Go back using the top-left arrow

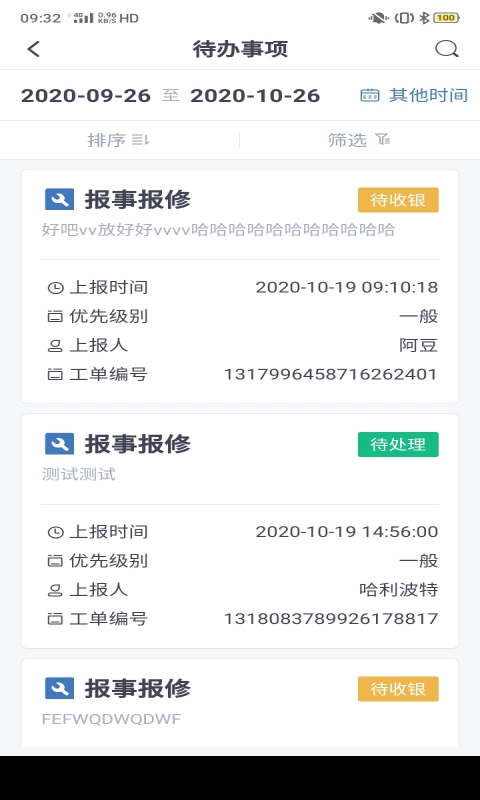[34, 49]
